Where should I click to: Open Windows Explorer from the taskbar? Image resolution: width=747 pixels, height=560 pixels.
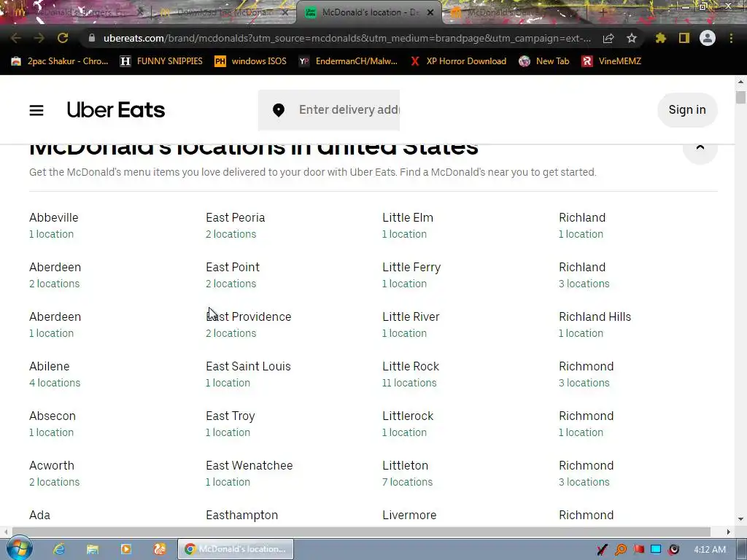pyautogui.click(x=93, y=549)
